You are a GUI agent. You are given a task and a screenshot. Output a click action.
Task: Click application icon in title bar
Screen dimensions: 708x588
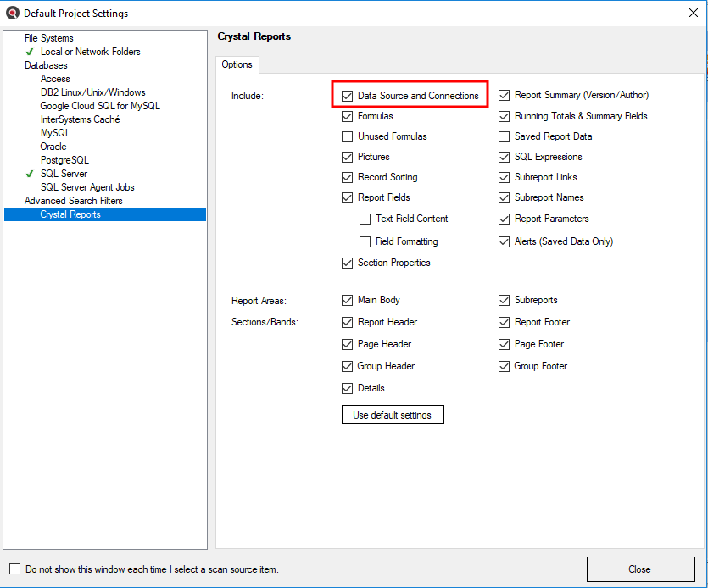tap(12, 13)
